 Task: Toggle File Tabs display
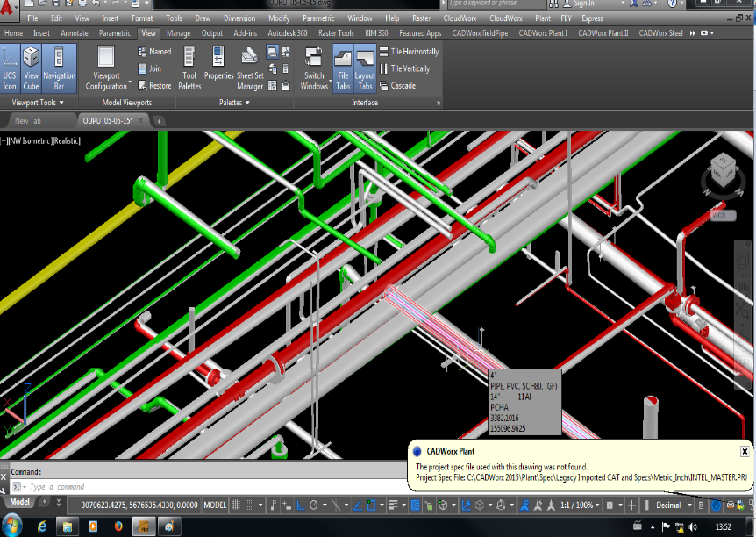tap(343, 68)
